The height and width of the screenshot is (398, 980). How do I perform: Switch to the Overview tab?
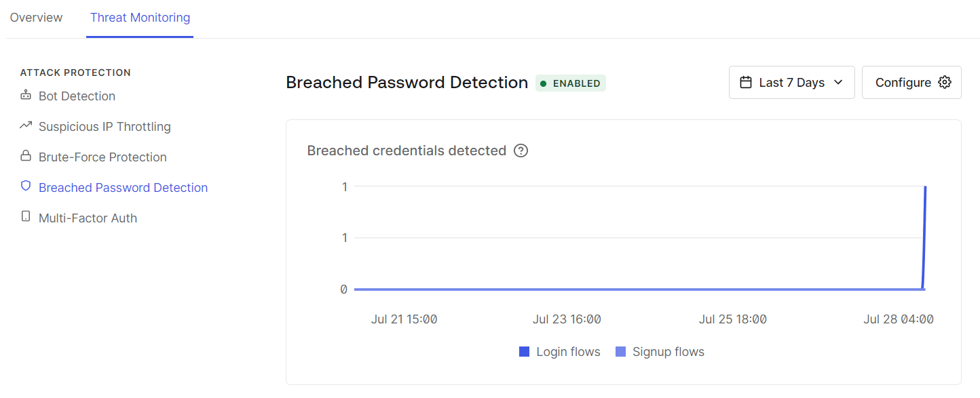37,18
